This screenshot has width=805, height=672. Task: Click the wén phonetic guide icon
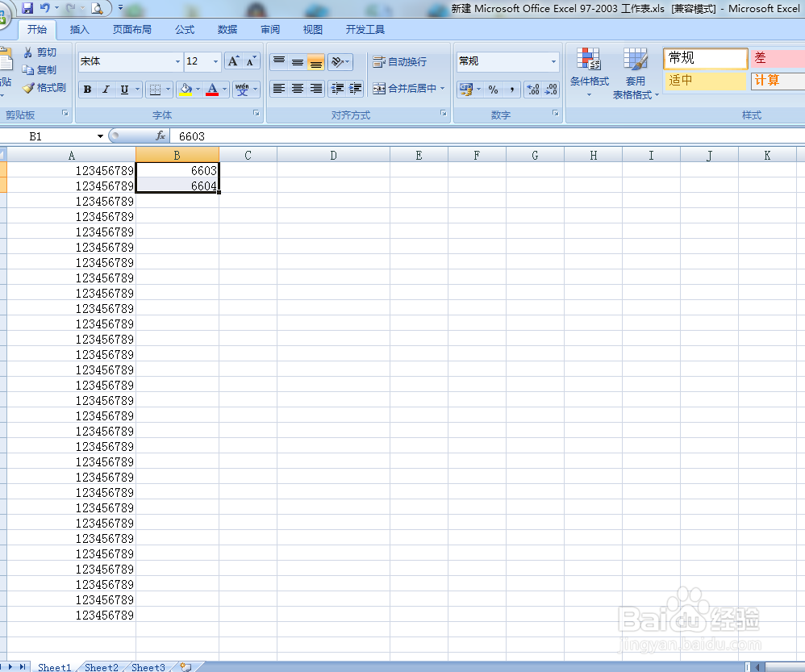coord(242,90)
